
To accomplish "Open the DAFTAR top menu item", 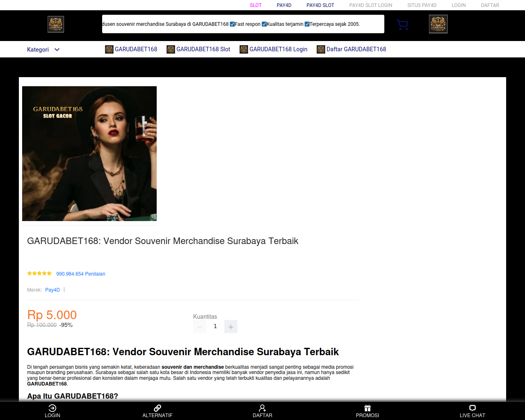I will pyautogui.click(x=490, y=5).
